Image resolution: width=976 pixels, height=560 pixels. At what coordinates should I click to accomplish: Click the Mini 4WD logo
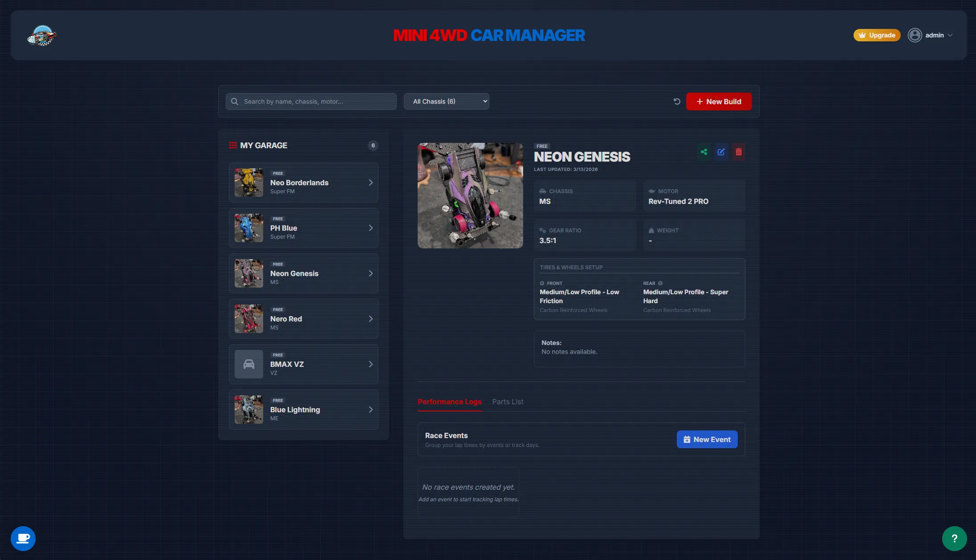42,35
